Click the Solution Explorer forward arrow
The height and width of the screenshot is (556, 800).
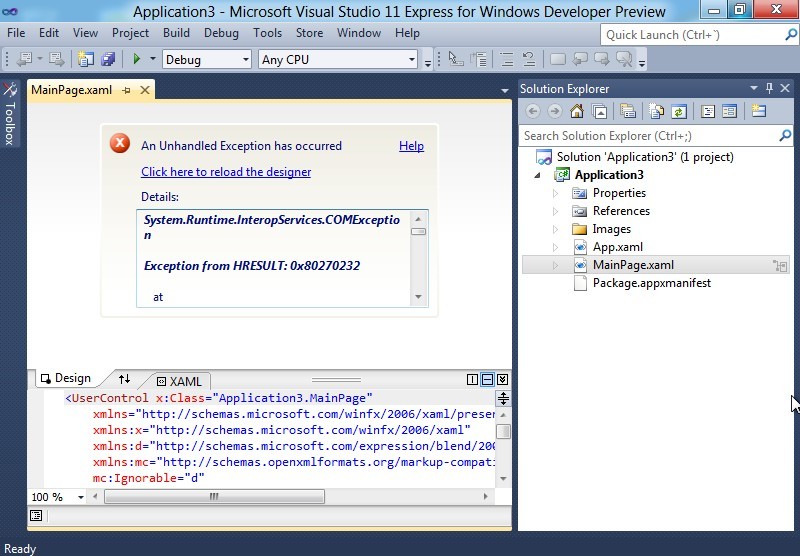(555, 111)
